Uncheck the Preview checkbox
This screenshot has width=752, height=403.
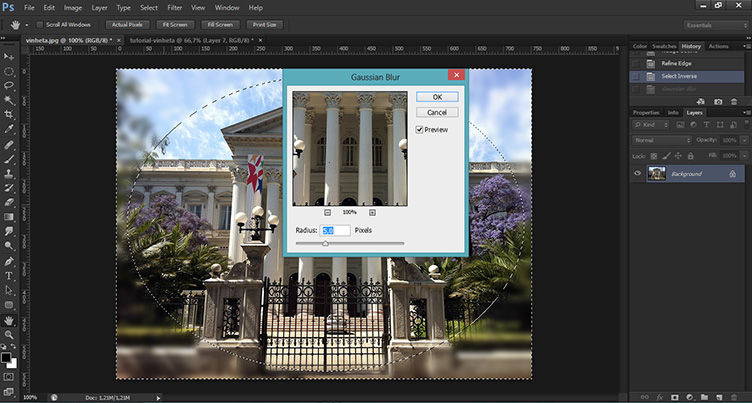point(419,130)
